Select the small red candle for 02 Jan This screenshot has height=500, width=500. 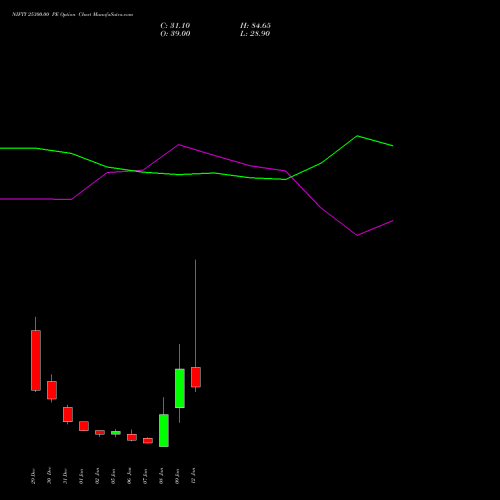(x=100, y=432)
